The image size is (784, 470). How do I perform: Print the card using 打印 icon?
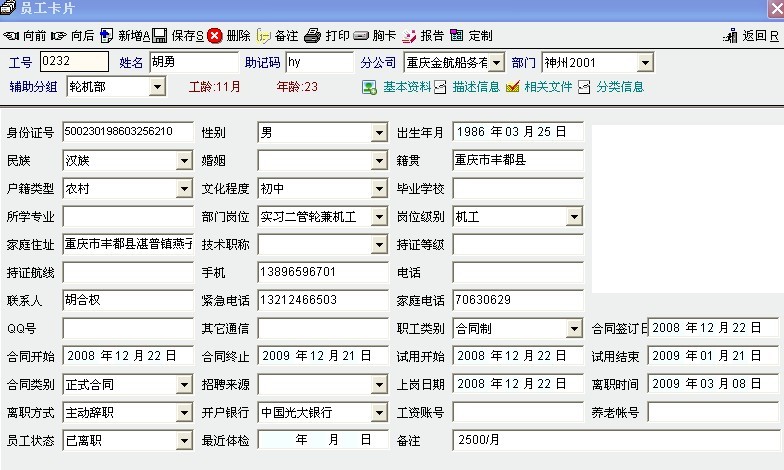point(313,36)
